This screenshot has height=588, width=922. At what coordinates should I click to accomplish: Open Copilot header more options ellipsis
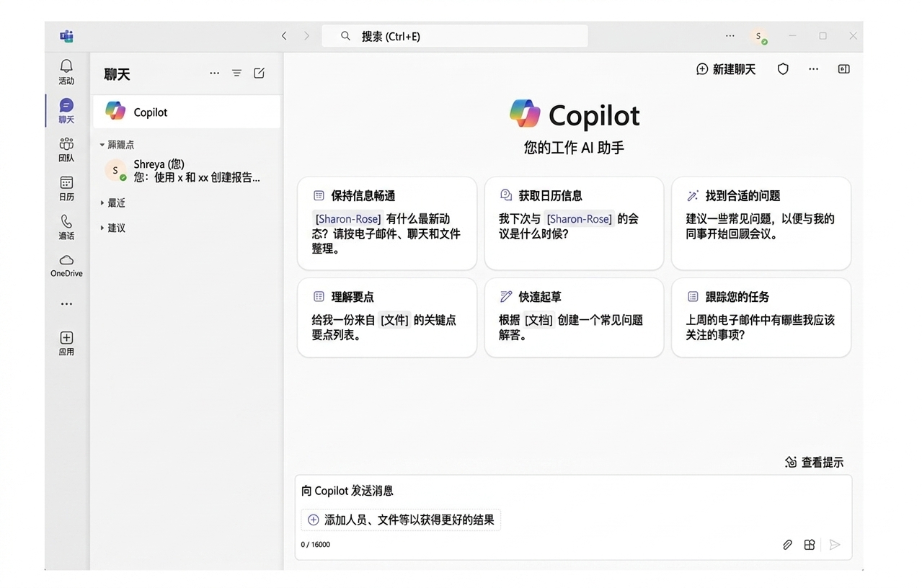coord(813,69)
